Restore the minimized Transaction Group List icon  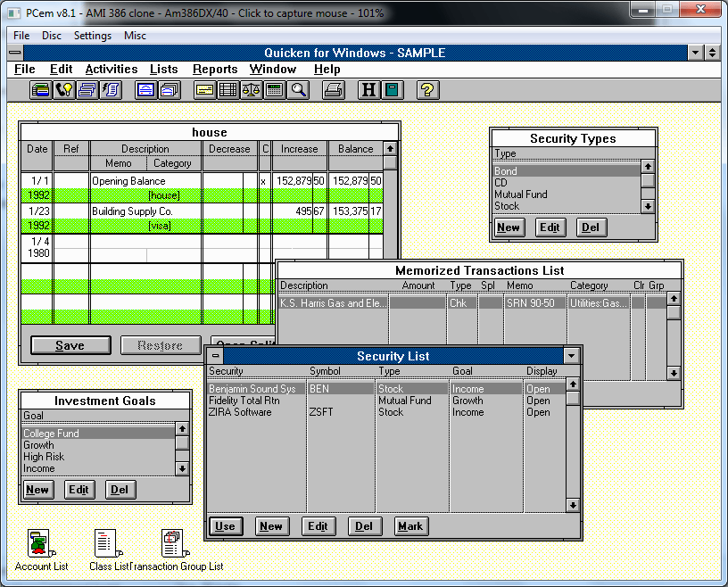[176, 550]
